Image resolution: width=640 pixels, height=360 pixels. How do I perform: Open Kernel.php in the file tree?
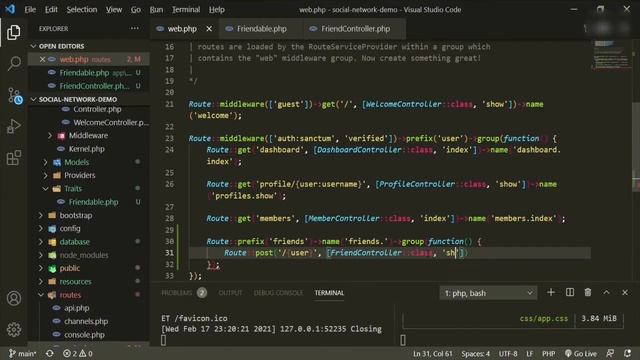click(86, 149)
